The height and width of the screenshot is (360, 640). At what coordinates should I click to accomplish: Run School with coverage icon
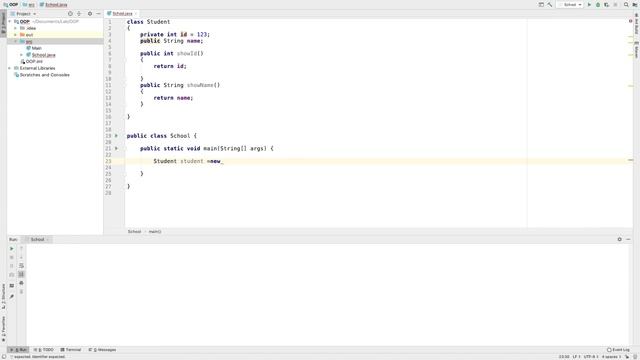point(607,4)
